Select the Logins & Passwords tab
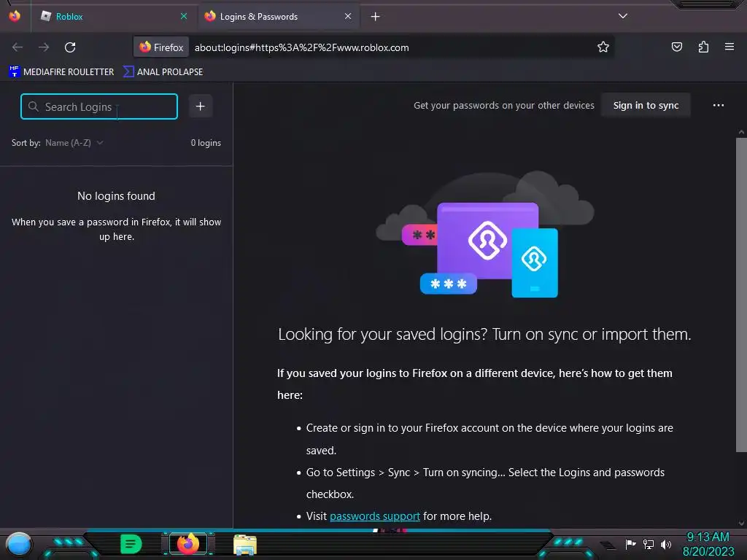Screen dimensions: 747x560 (279, 17)
